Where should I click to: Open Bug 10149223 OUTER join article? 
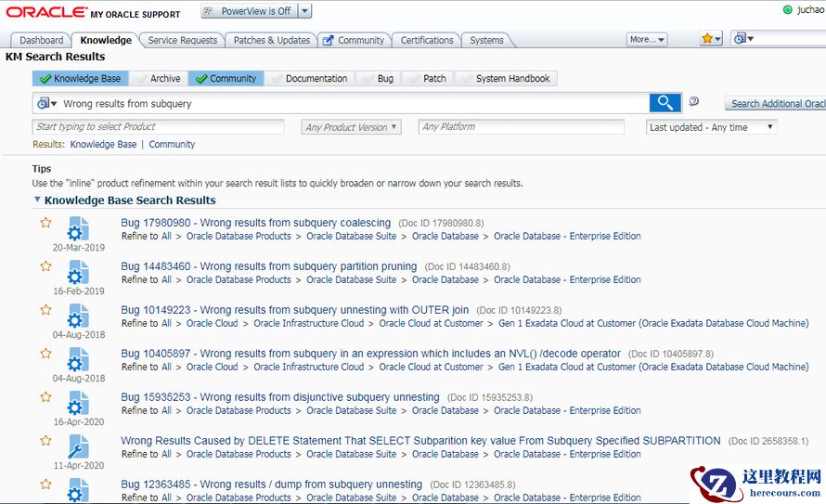[294, 310]
